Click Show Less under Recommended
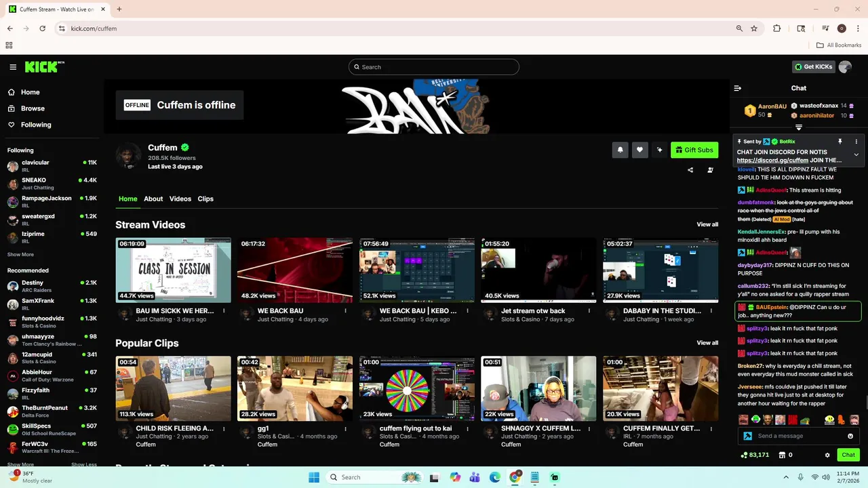This screenshot has height=488, width=868. tap(83, 464)
